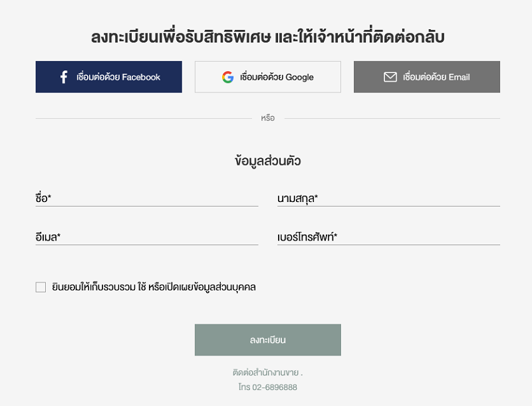Click the ชื่อ* field label
Screen dimensions: 532x406
[43, 198]
